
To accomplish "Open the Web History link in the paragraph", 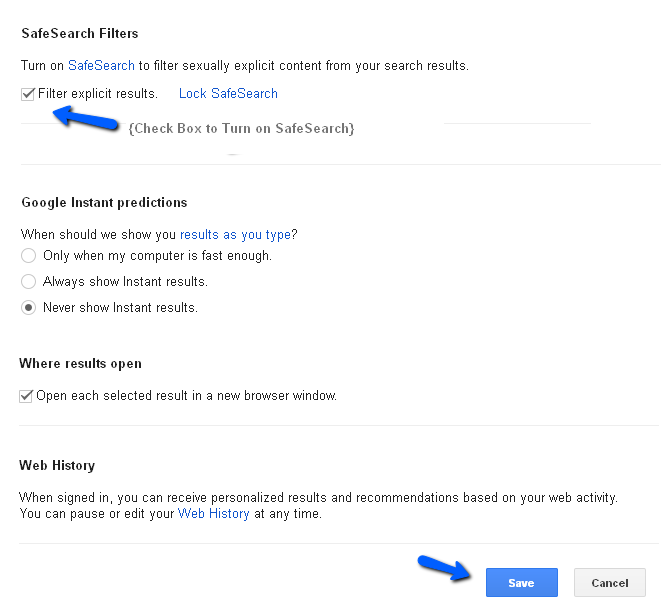I will 214,514.
